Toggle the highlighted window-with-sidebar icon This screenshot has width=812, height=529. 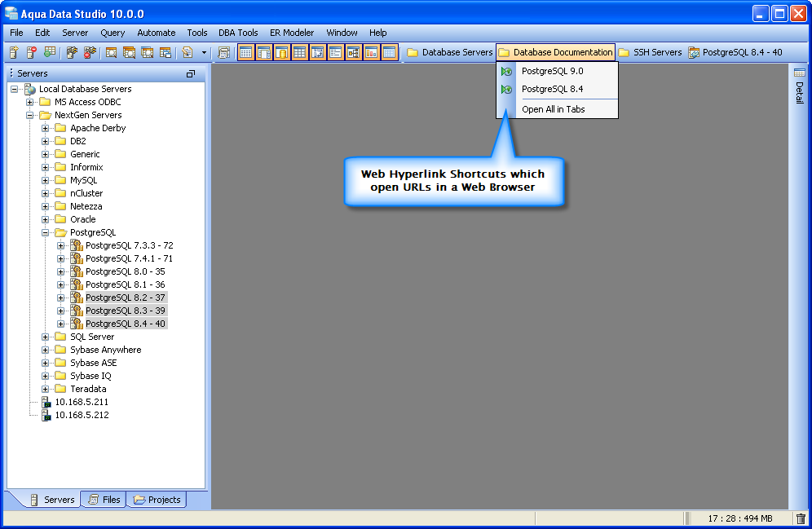point(264,52)
